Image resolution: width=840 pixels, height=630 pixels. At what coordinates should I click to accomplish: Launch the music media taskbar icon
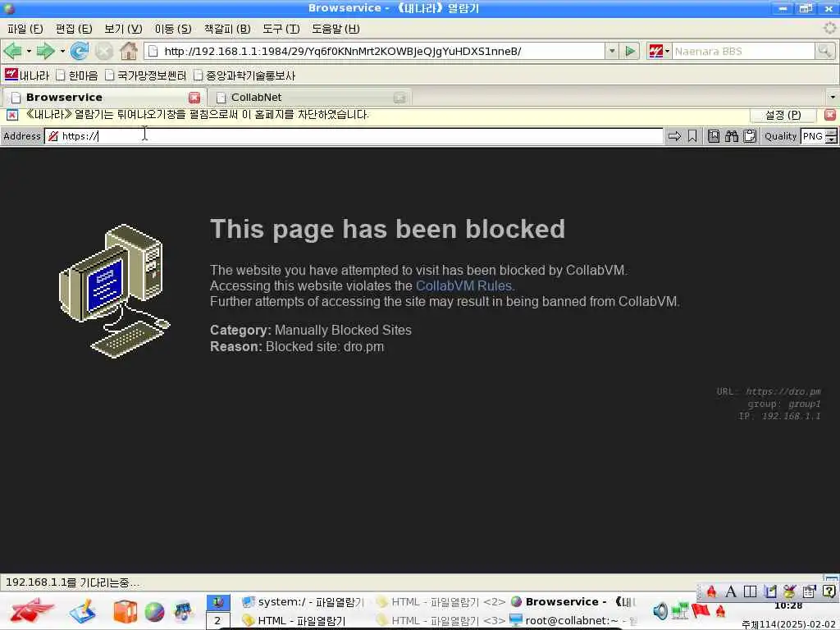tap(183, 612)
